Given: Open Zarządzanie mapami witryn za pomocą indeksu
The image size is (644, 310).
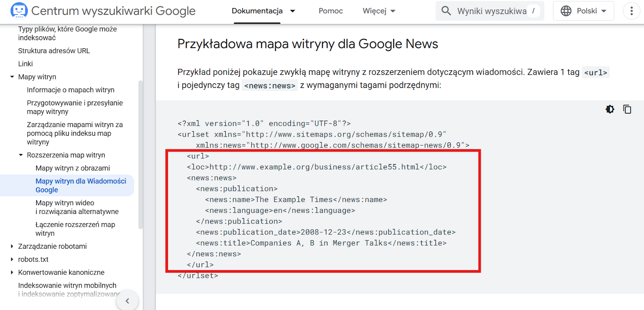Looking at the screenshot, I should click(75, 133).
